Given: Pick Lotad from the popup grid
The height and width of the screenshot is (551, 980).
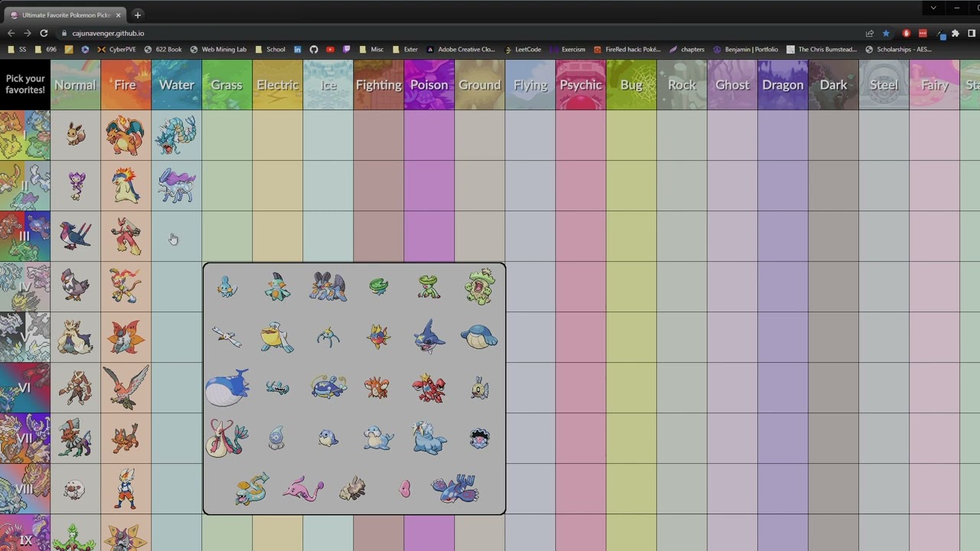Looking at the screenshot, I should click(x=378, y=287).
